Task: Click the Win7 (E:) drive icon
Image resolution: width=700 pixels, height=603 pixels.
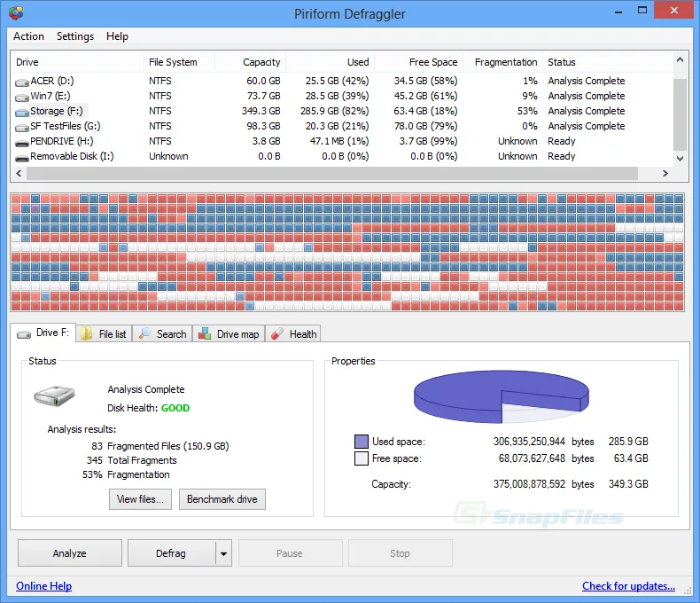Action: (22, 98)
